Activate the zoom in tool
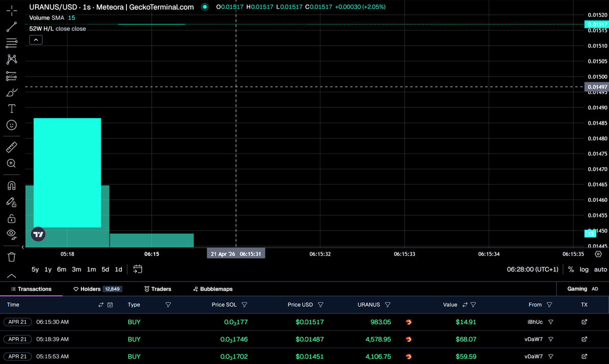Screen dimensions: 609x364 [x=11, y=163]
